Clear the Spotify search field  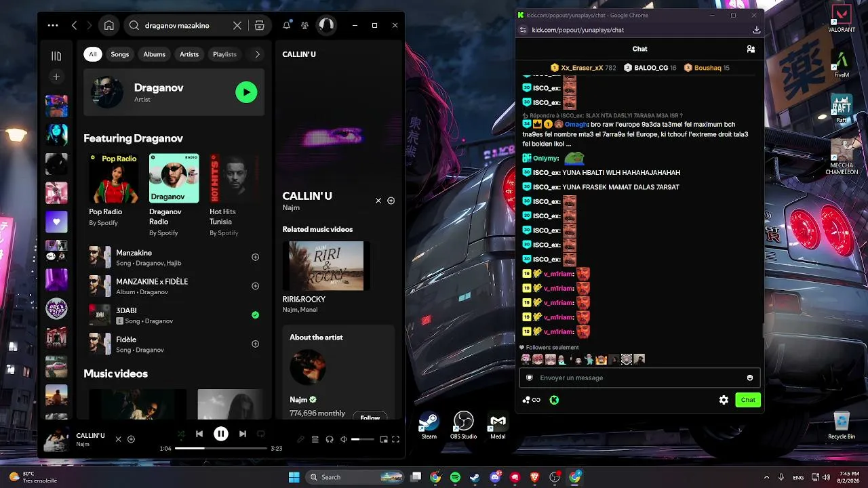pyautogui.click(x=237, y=26)
